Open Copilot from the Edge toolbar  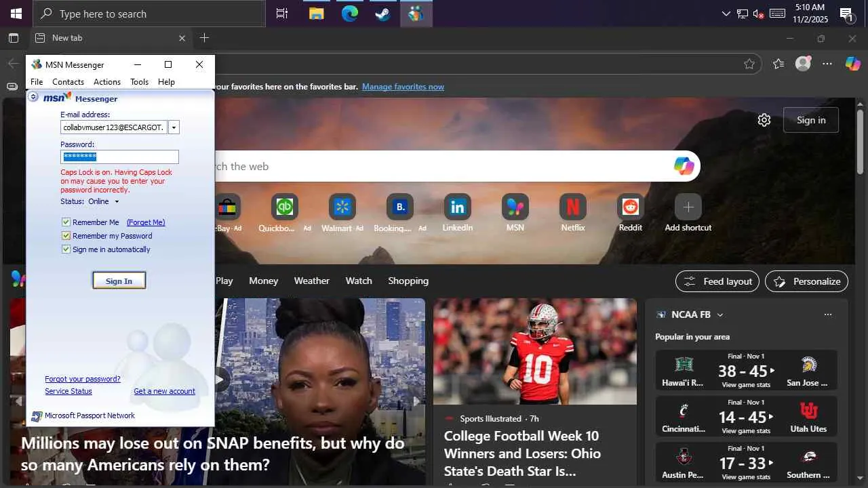(852, 64)
